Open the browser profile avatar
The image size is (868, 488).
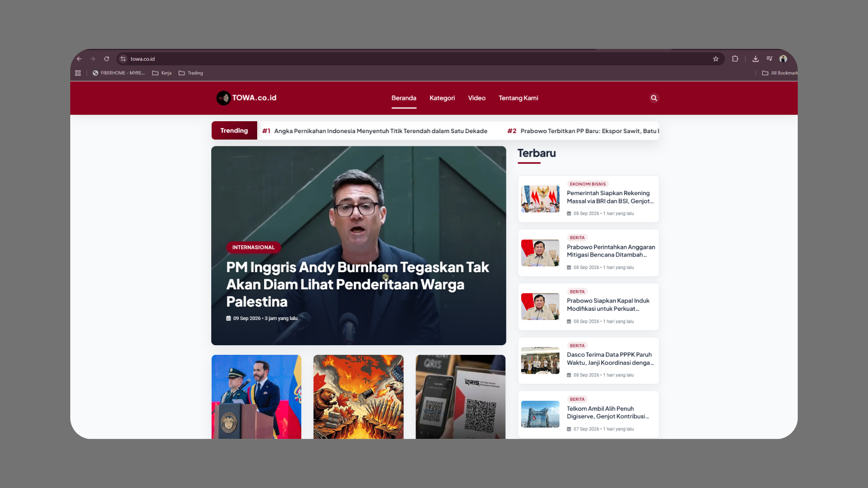click(783, 59)
